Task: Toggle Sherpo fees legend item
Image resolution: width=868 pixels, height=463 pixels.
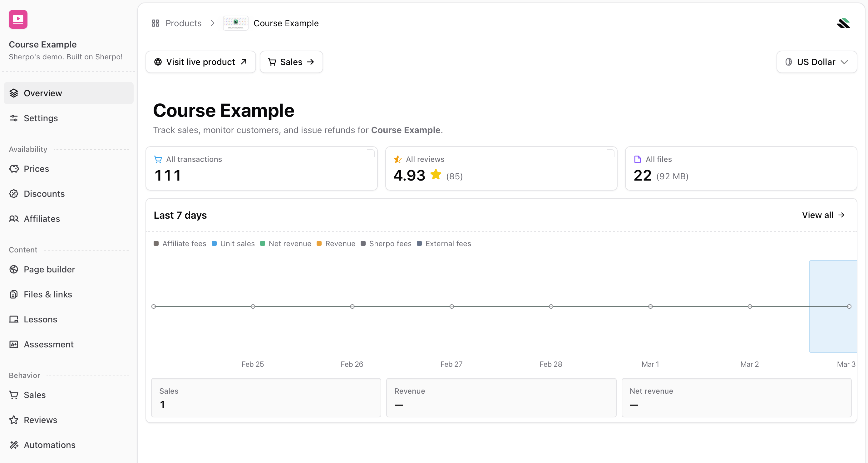Action: tap(386, 243)
